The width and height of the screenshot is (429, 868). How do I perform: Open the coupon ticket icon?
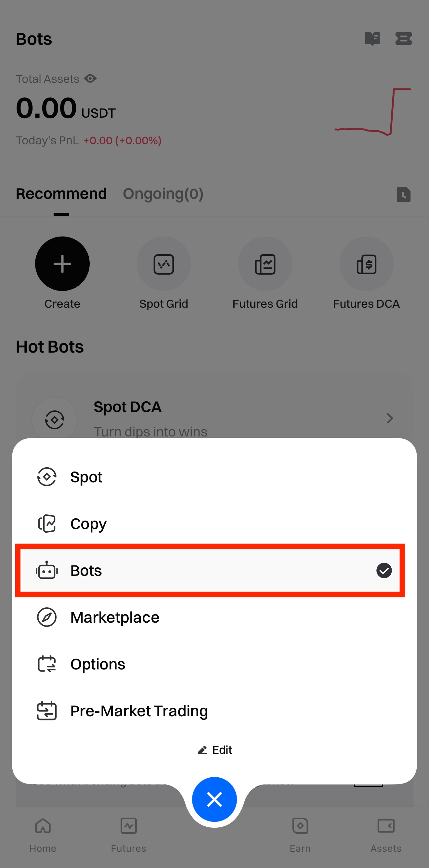(403, 38)
